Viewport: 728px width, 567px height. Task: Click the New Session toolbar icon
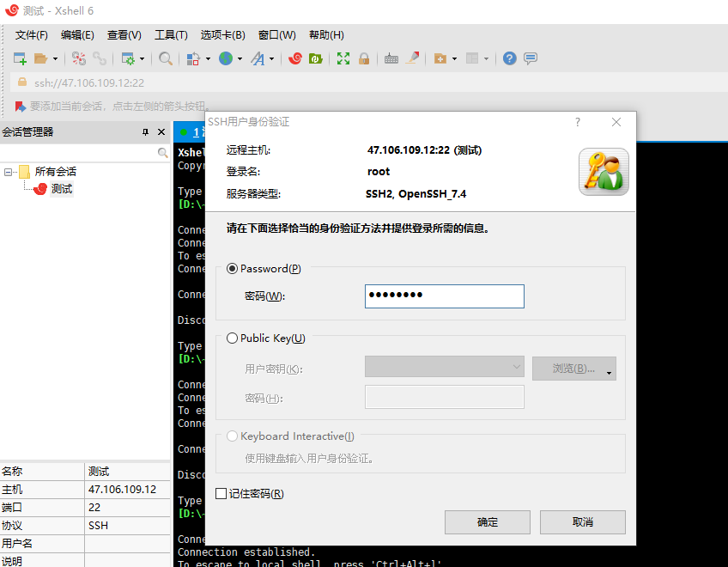point(20,58)
